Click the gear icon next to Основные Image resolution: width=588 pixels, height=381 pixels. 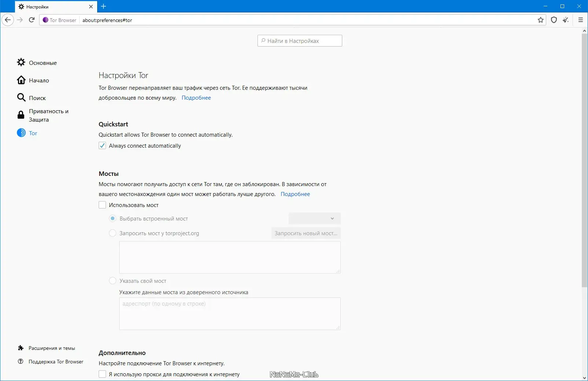[x=21, y=62]
